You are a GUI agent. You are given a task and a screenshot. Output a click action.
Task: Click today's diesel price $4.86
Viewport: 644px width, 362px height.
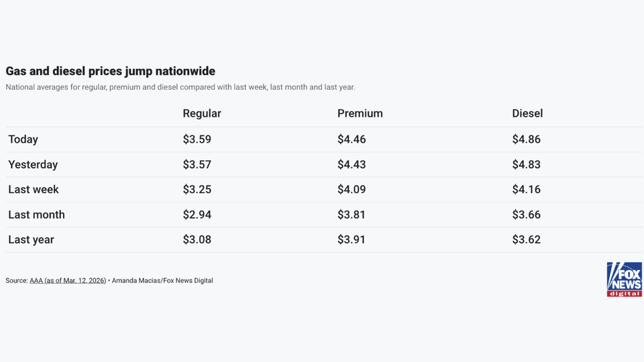coord(526,139)
